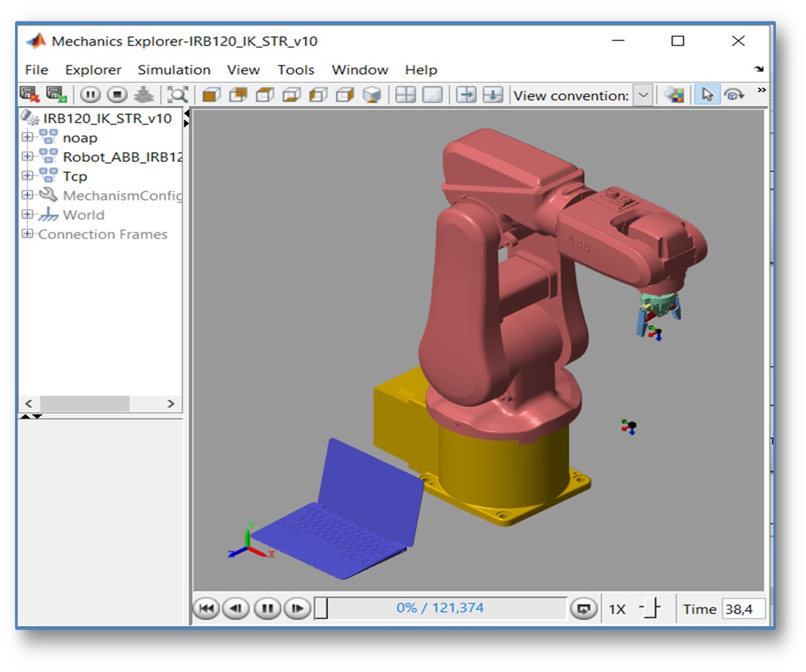Show more toolbar items via double chevron
Viewport: 806px width, 672px height.
[761, 90]
